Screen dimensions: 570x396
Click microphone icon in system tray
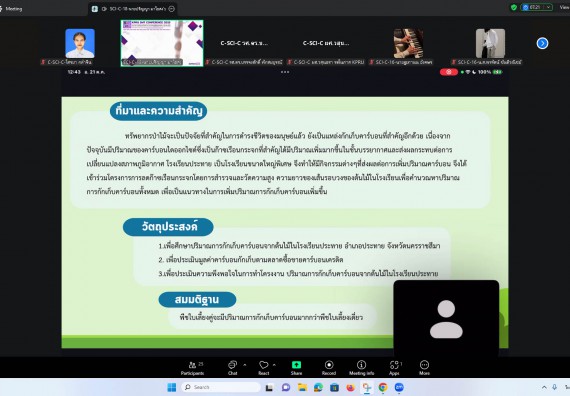point(555,388)
